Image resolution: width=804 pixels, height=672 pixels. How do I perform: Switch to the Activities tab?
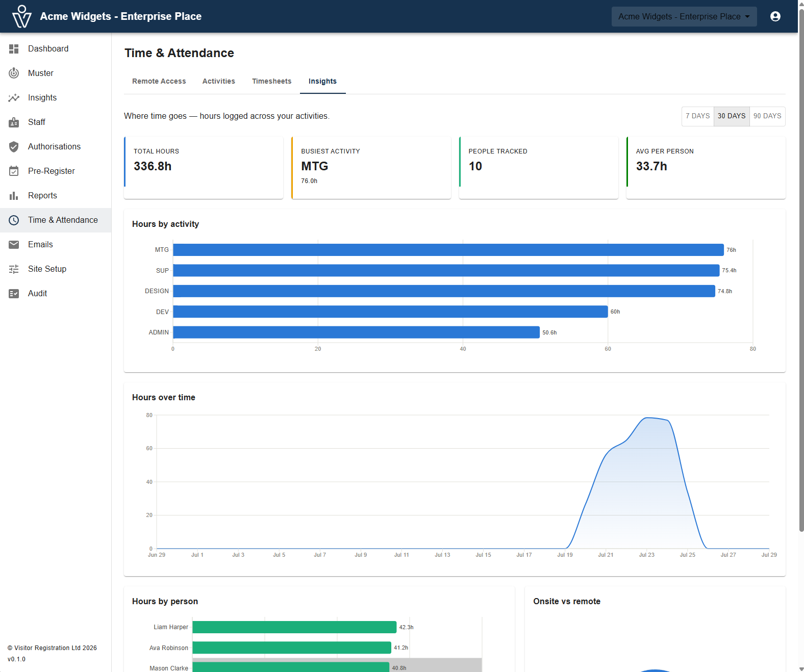click(219, 82)
